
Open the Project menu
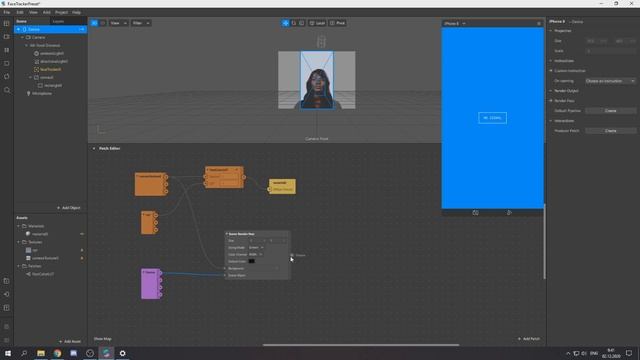[x=61, y=12]
